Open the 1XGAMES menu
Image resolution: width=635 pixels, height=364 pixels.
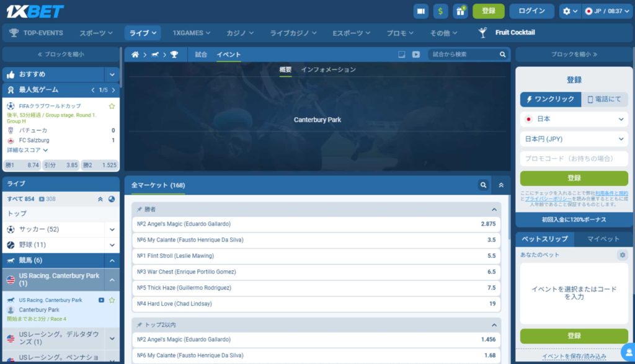(x=192, y=33)
